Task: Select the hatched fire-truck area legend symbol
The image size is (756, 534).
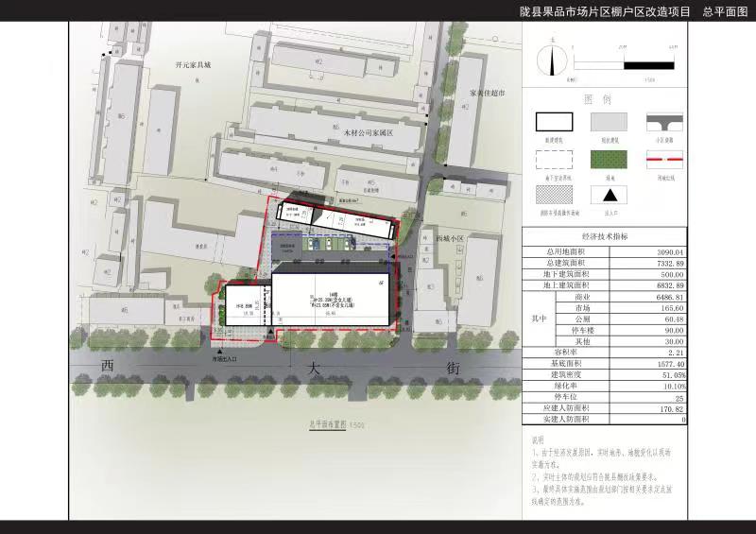Action: coord(554,195)
